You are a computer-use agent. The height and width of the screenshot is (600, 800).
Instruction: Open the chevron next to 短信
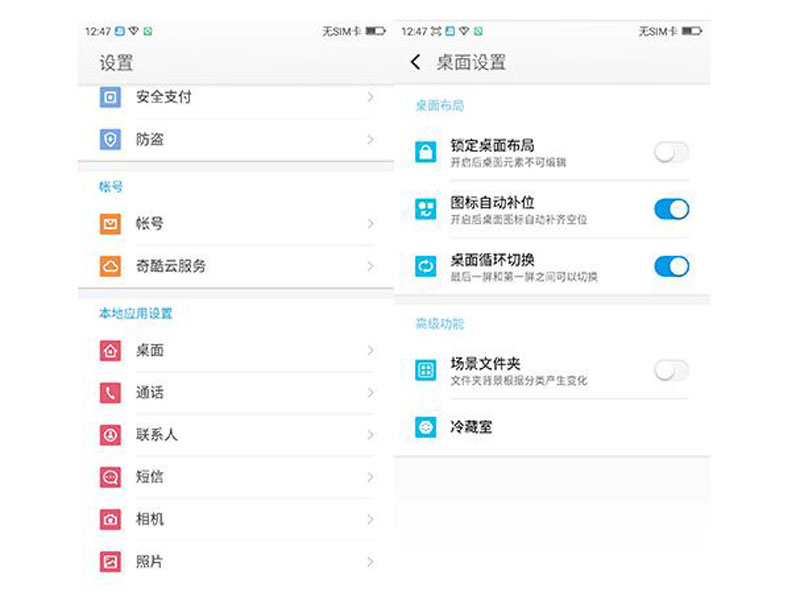click(x=370, y=477)
